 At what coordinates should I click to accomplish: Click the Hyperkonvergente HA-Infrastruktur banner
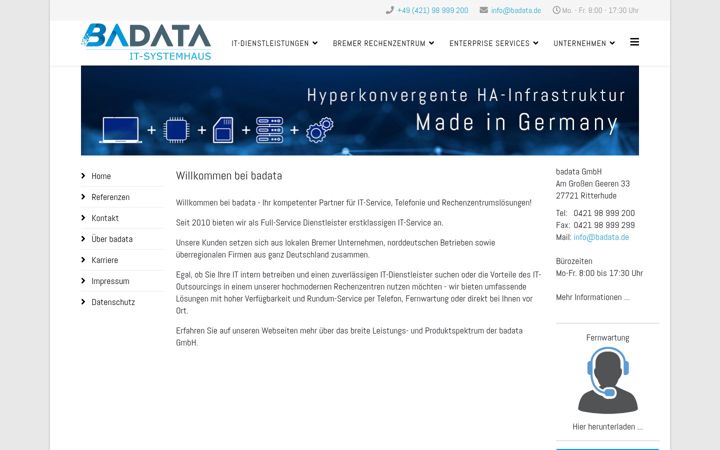360,110
